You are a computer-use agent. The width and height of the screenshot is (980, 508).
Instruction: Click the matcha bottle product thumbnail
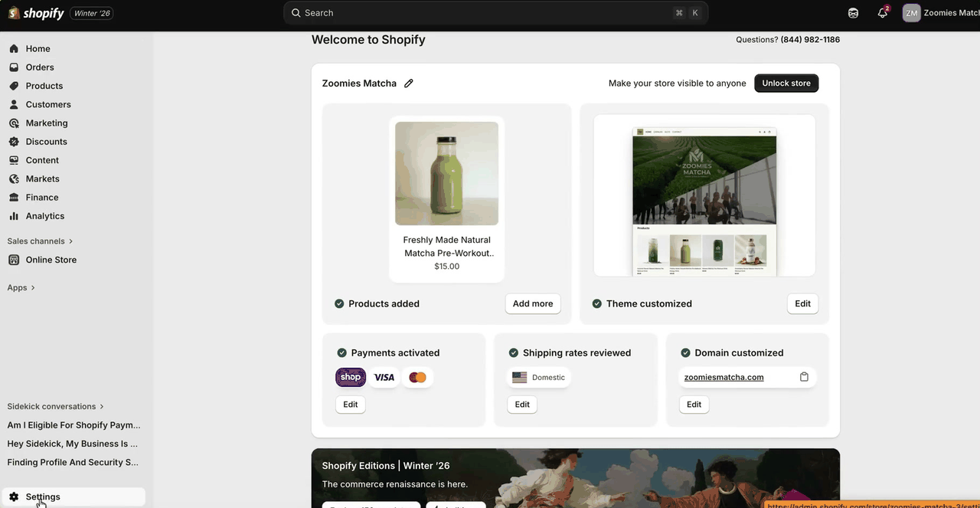point(446,173)
